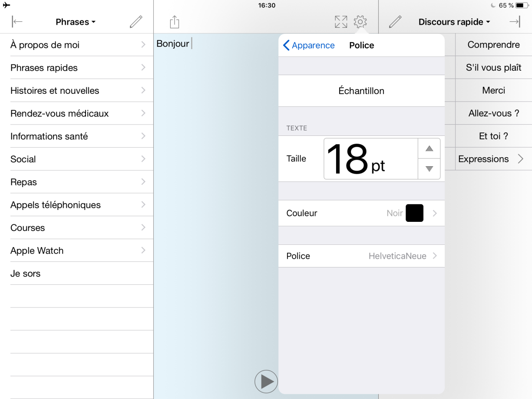Open the Phrases dropdown title
Viewport: 532px width, 399px height.
click(x=76, y=22)
